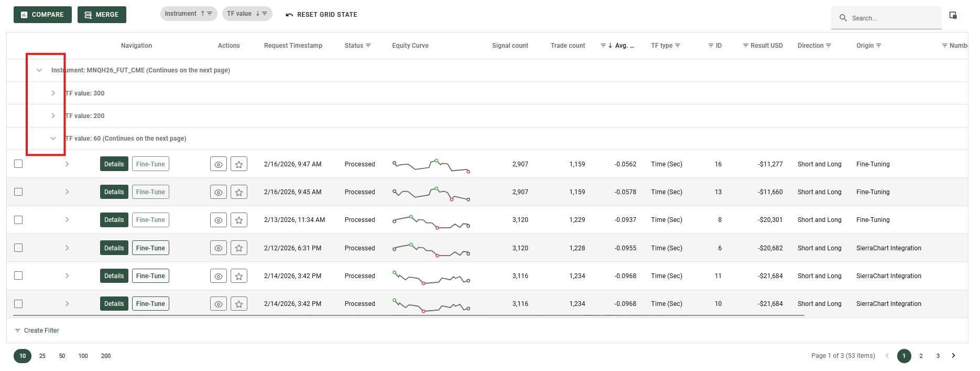Click the search magnifier icon
The width and height of the screenshot is (980, 371).
(x=843, y=18)
